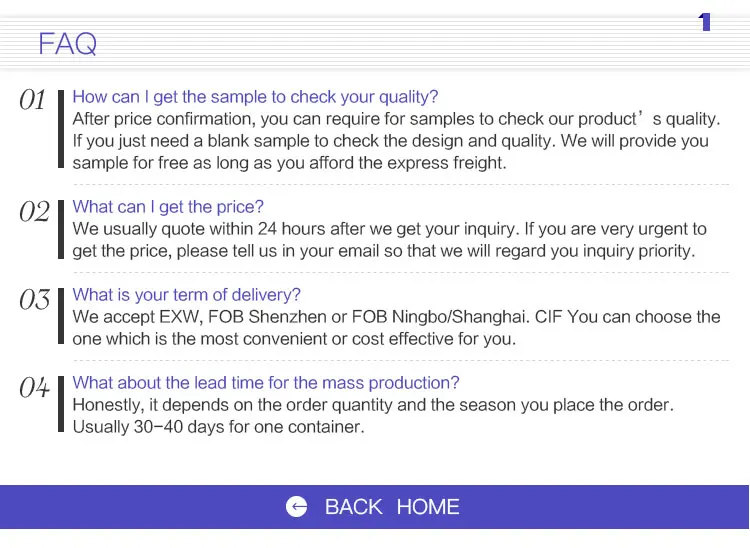Screen dimensions: 750x548
Task: Click the "Usually 30-40 days for one container" line
Action: pos(218,427)
